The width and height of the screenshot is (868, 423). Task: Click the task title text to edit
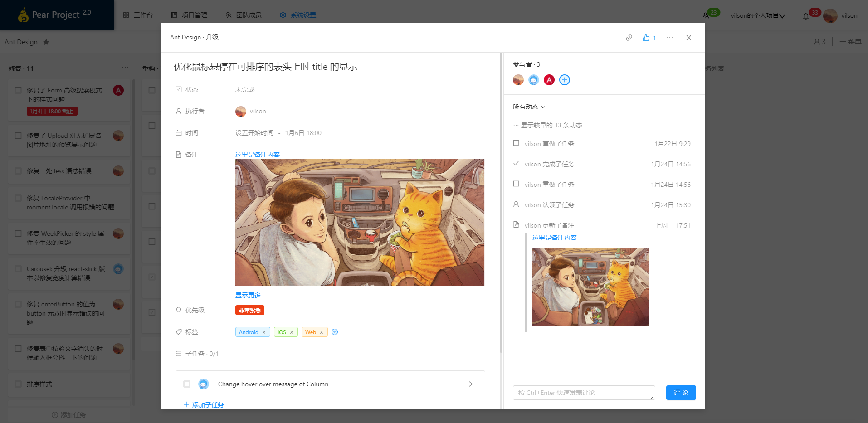point(266,67)
